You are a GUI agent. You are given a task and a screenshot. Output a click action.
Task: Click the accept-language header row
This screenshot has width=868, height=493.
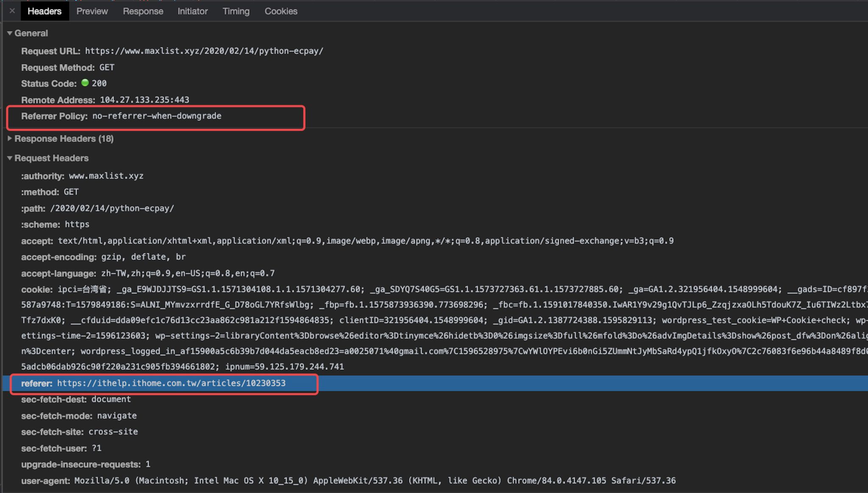coord(147,273)
